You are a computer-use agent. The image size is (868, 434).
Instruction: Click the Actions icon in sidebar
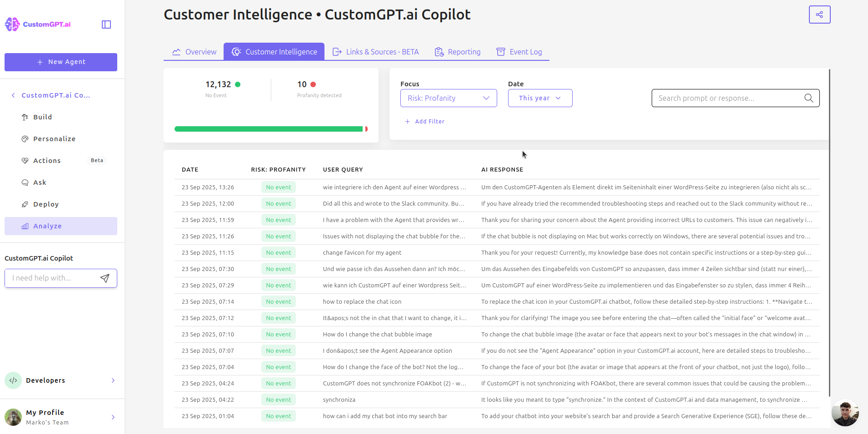tap(25, 161)
